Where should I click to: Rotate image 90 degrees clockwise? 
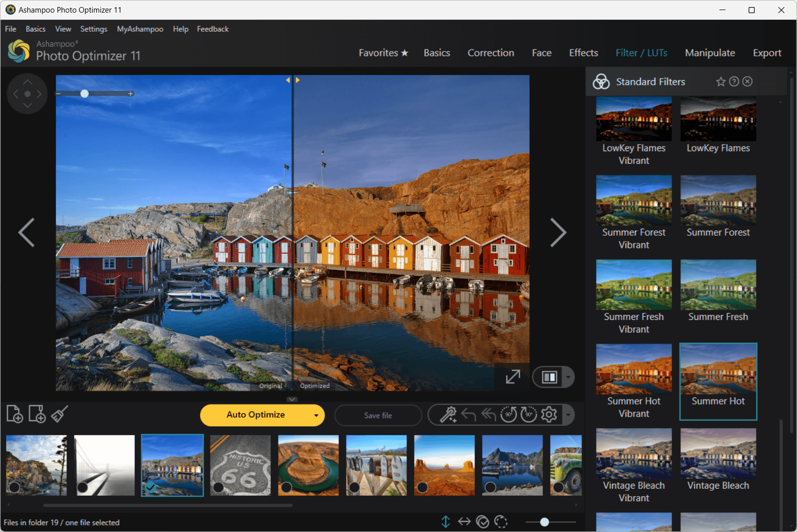pyautogui.click(x=528, y=415)
